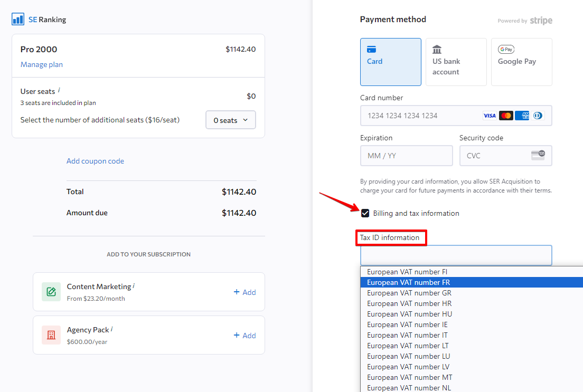The height and width of the screenshot is (392, 583).
Task: Click the info icon next to Agency Pack
Action: 112,329
